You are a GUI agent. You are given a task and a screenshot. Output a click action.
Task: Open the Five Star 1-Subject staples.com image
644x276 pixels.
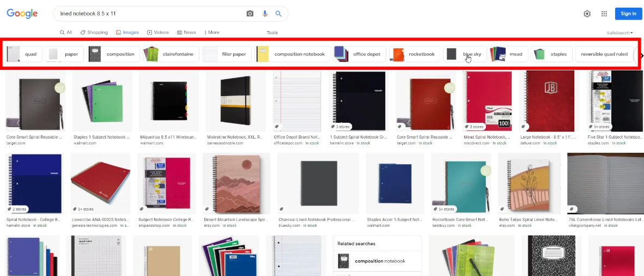click(x=616, y=101)
